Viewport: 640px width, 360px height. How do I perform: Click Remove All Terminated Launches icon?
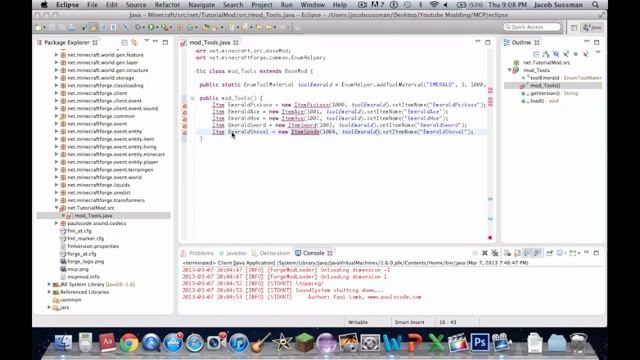pos(495,253)
